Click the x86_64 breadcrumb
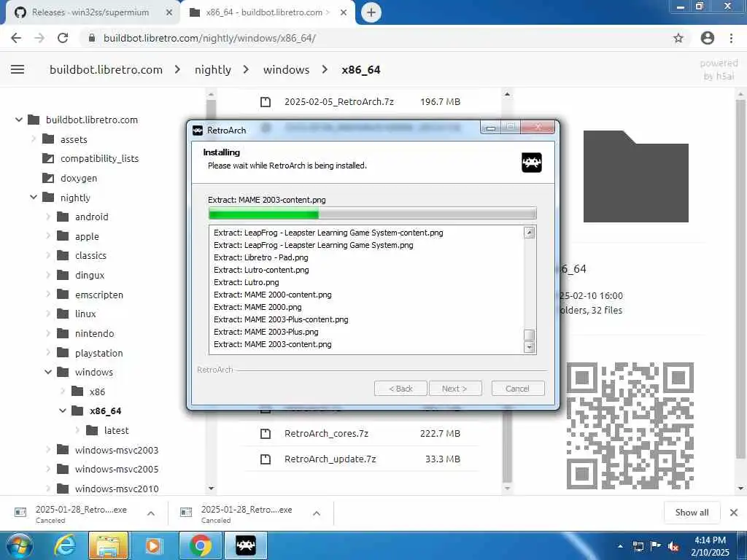The image size is (747, 560). (x=360, y=69)
